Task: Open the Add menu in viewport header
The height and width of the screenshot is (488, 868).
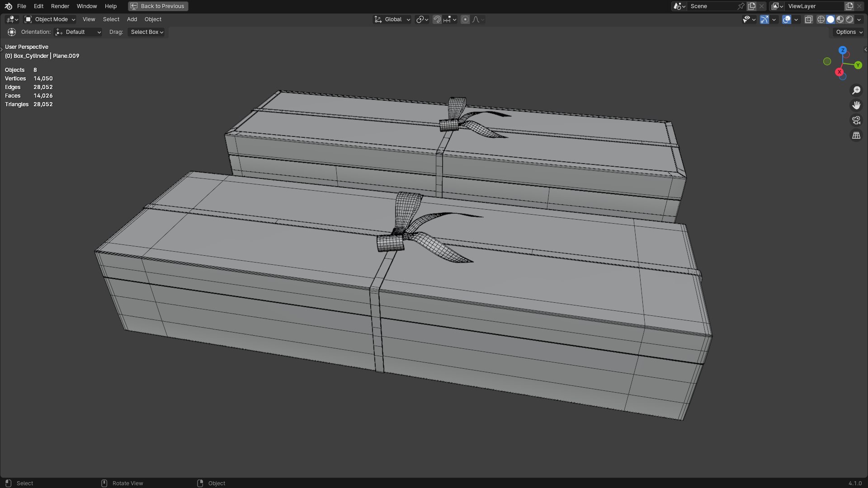Action: (x=132, y=19)
